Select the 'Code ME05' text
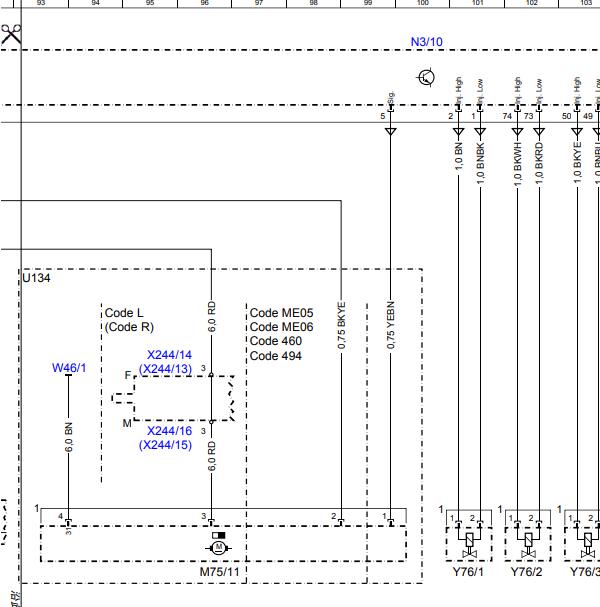The height and width of the screenshot is (607, 600). tap(281, 313)
